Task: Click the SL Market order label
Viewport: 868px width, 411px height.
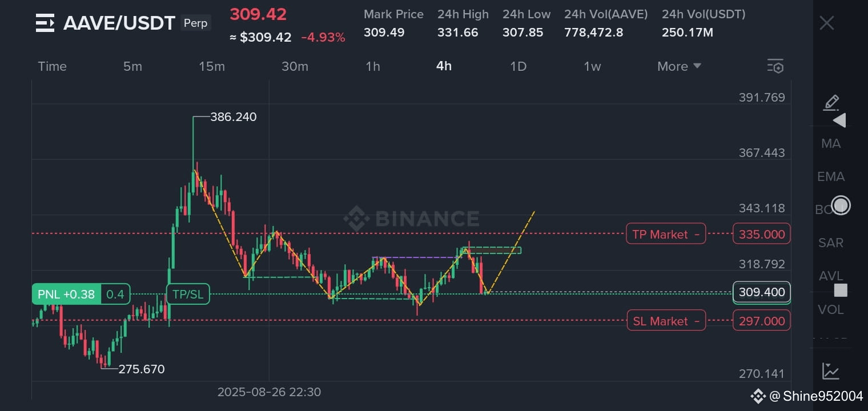Action: tap(666, 321)
